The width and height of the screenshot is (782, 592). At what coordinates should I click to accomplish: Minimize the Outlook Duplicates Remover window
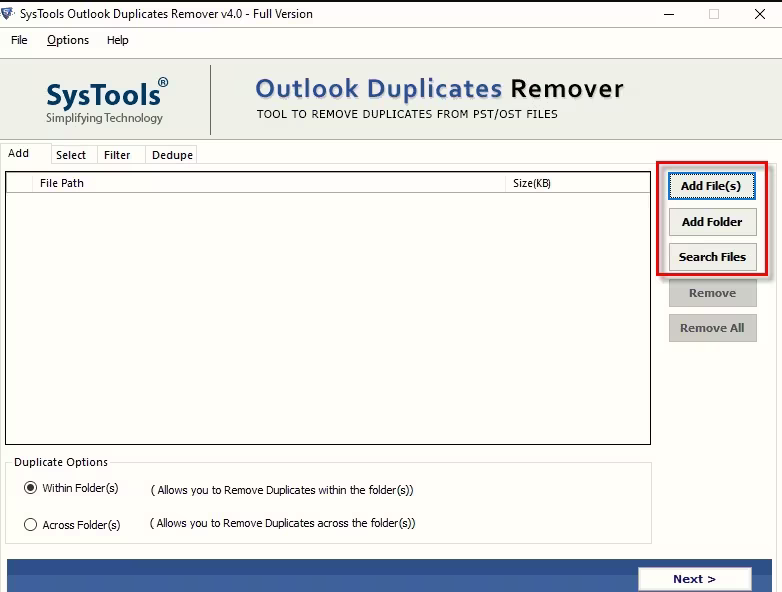pos(669,14)
